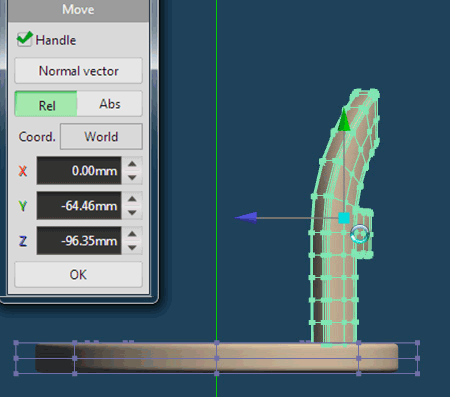Uncheck the Handle checkbox
This screenshot has height=397, width=450.
[x=24, y=40]
